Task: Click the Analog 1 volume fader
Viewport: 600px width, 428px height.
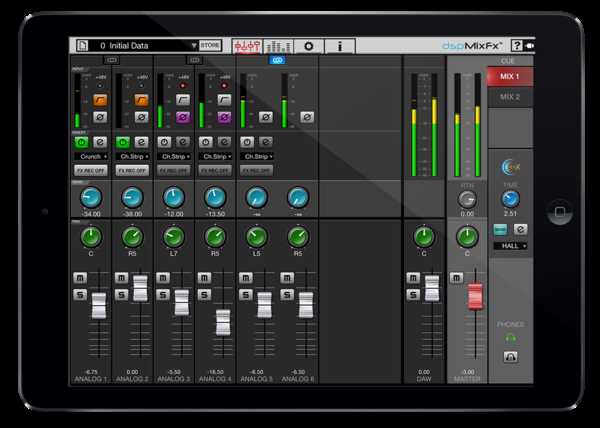Action: point(99,306)
